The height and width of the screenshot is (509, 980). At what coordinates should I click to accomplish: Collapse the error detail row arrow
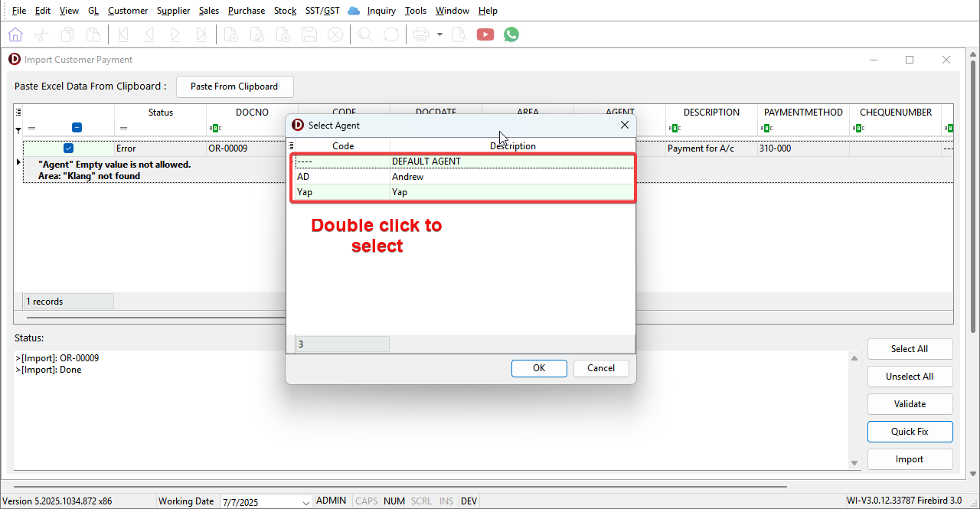click(x=18, y=163)
